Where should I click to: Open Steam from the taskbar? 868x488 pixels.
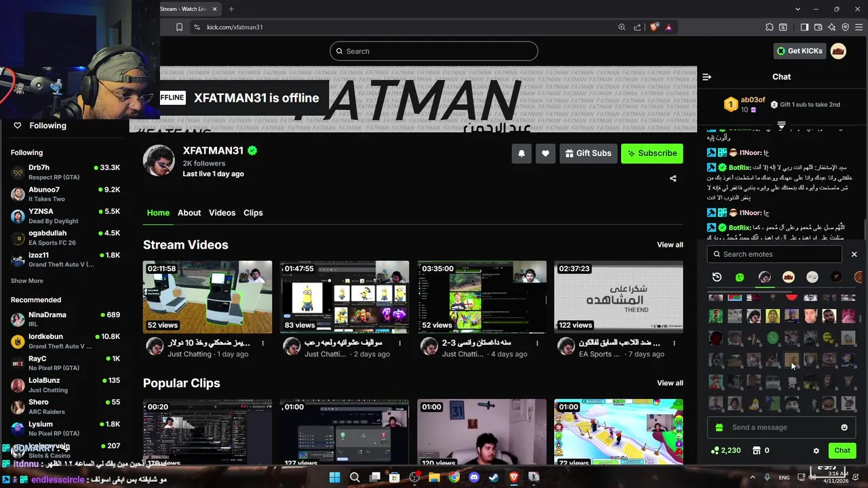[x=494, y=477]
